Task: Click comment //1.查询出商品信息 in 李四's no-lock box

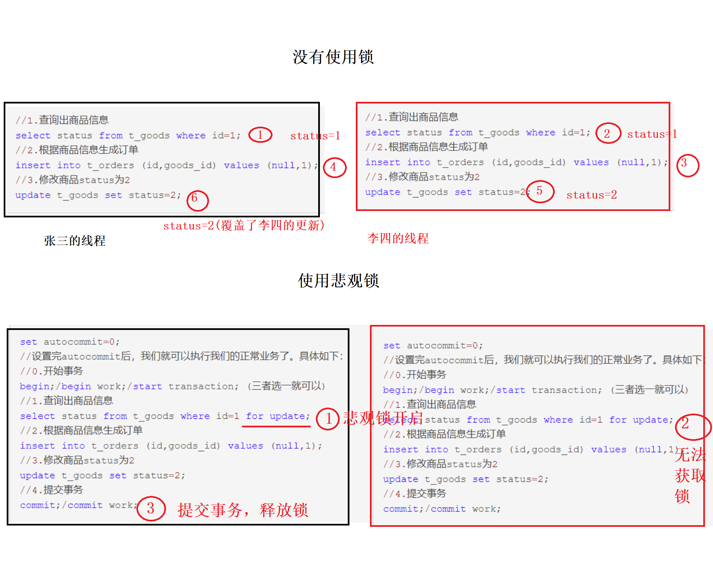Action: point(412,117)
